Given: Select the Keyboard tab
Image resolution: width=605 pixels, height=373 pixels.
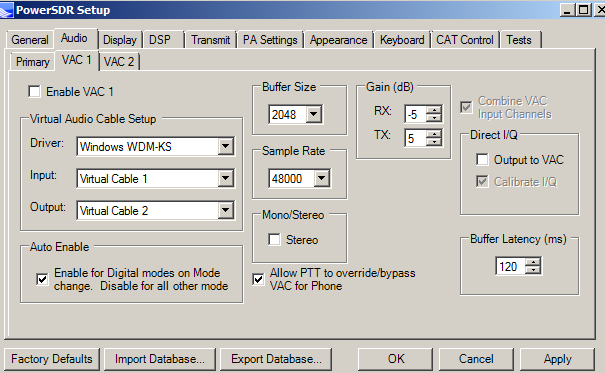Looking at the screenshot, I should [402, 40].
